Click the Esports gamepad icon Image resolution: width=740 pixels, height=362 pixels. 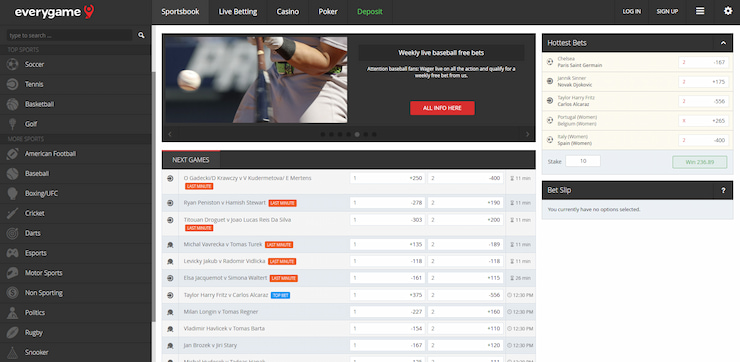tap(13, 253)
